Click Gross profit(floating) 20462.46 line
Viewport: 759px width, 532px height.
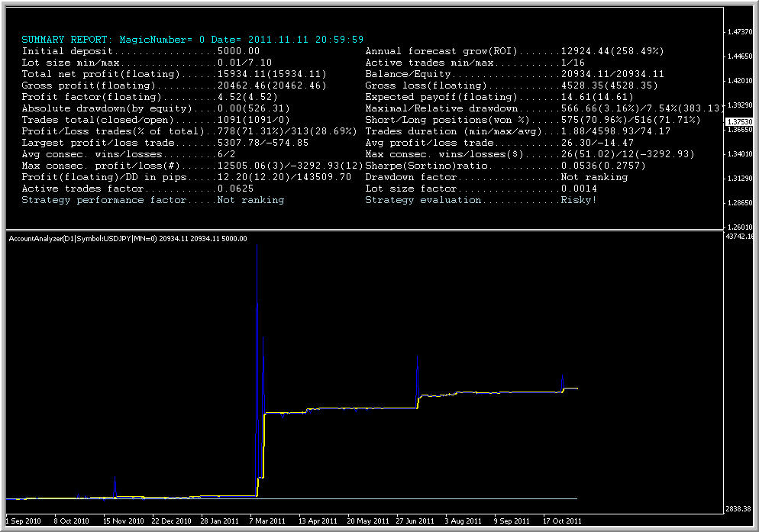point(174,85)
